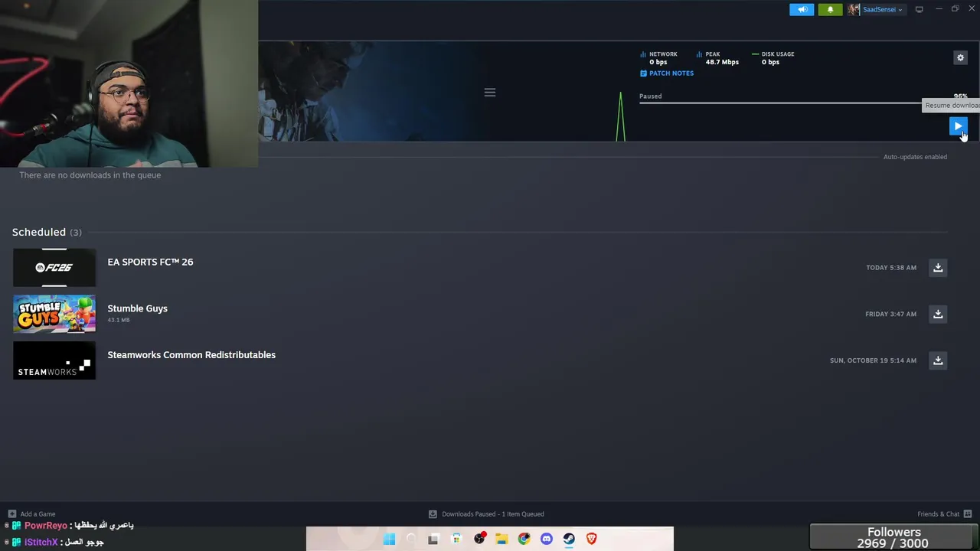The image size is (980, 551).
Task: Click iStitchX chat username in overlay
Action: click(x=41, y=542)
